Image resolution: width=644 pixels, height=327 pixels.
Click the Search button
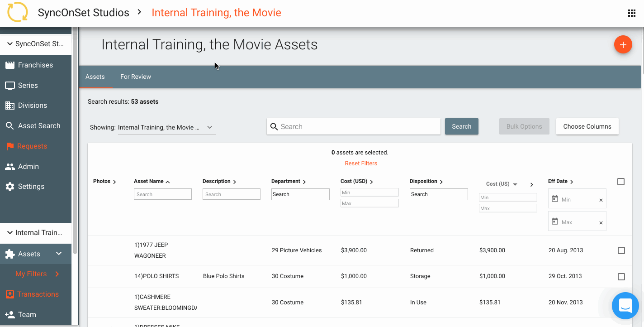pos(462,126)
